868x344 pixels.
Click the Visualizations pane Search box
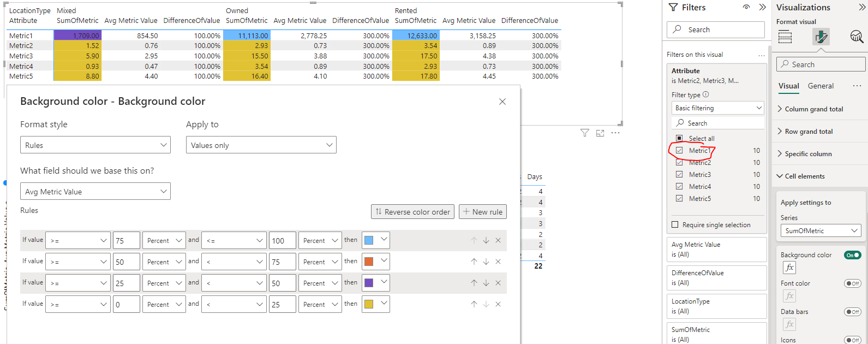(x=821, y=64)
